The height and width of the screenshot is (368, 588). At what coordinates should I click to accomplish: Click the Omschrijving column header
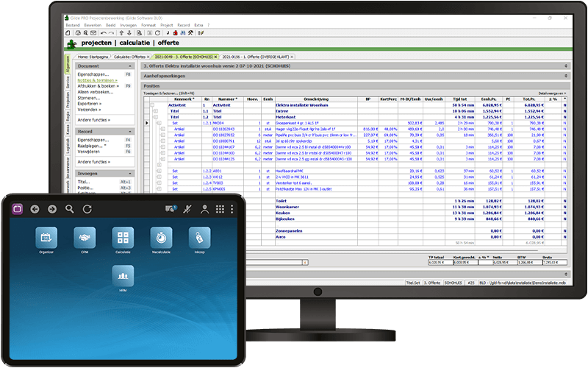point(316,99)
